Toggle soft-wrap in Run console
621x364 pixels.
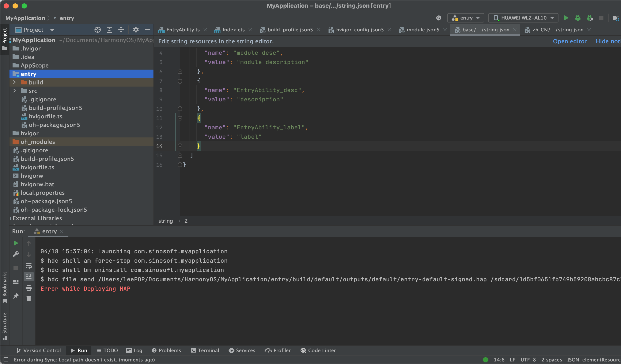coord(29,266)
